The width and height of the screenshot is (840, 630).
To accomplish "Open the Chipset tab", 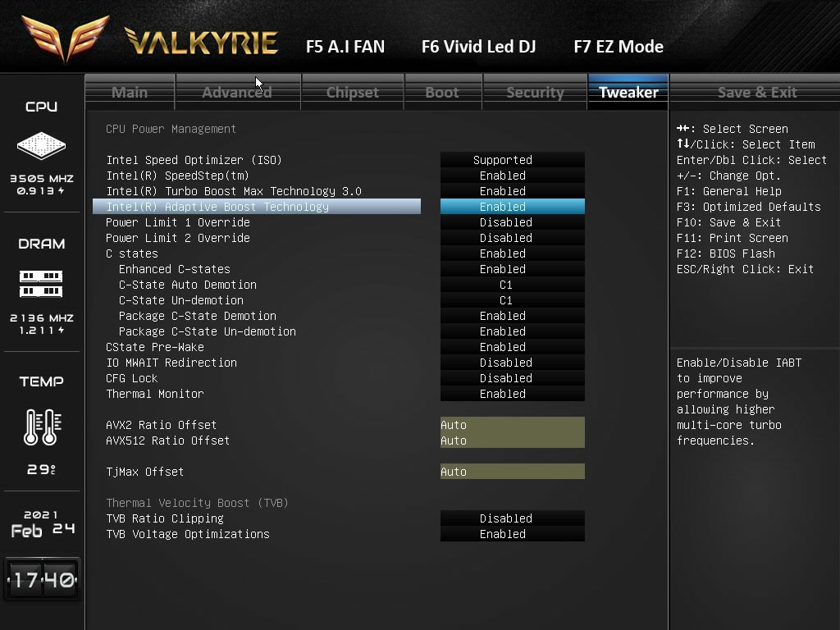I will click(353, 92).
